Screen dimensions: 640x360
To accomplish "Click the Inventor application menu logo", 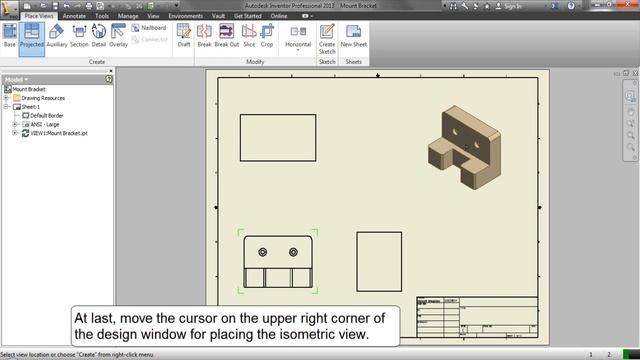I will coord(9,9).
